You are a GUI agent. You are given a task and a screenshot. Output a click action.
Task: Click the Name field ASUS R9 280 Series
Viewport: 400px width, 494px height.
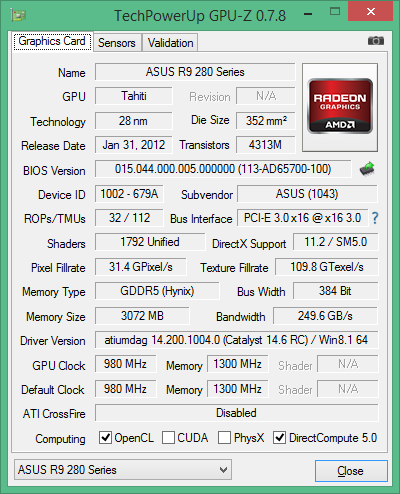coord(195,72)
